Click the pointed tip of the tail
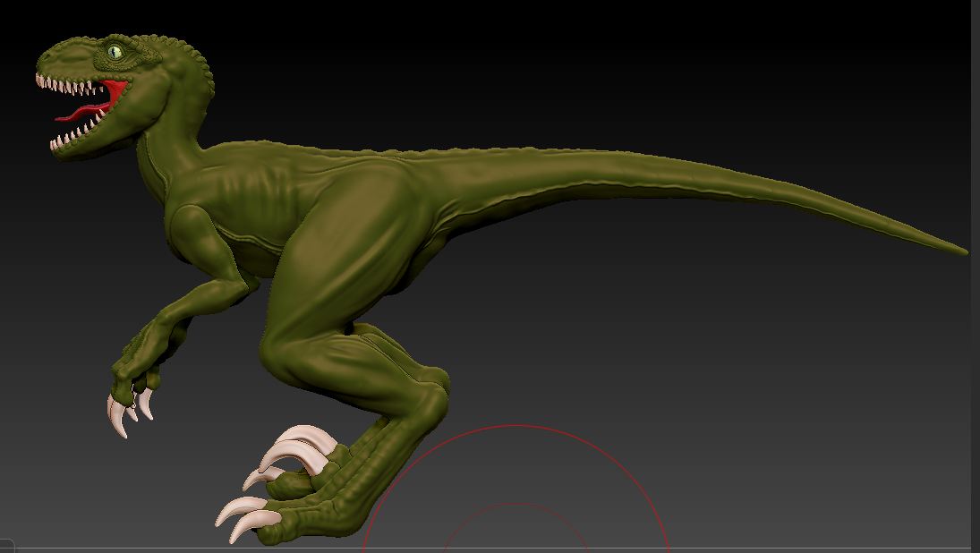The width and height of the screenshot is (980, 553). (961, 251)
